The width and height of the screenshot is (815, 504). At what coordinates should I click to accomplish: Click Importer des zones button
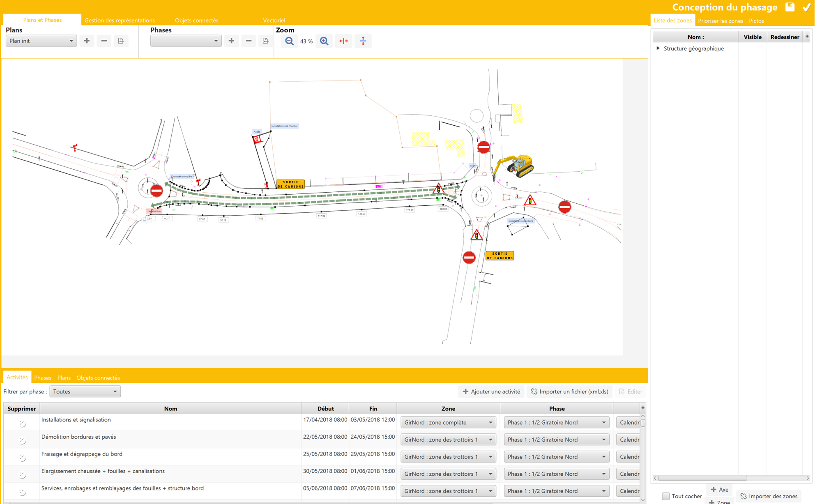(x=769, y=496)
